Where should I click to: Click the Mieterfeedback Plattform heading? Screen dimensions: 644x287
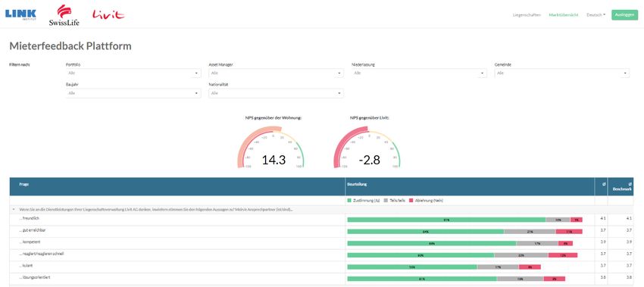[x=70, y=46]
